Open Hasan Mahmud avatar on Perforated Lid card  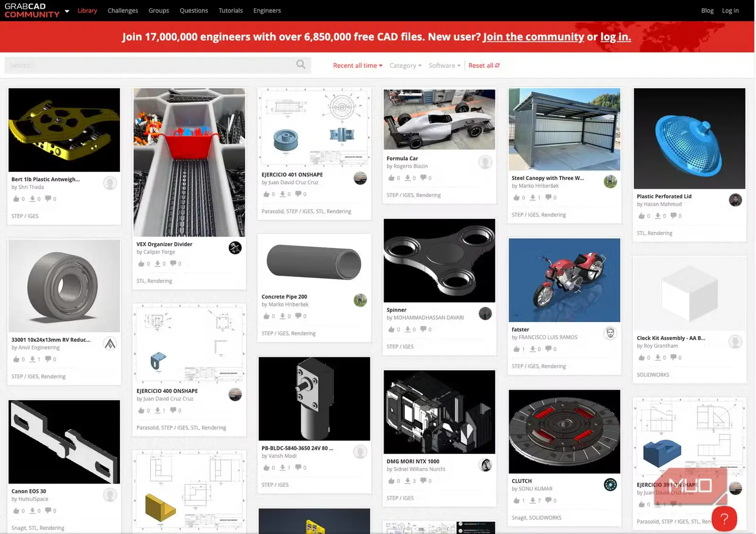[735, 200]
